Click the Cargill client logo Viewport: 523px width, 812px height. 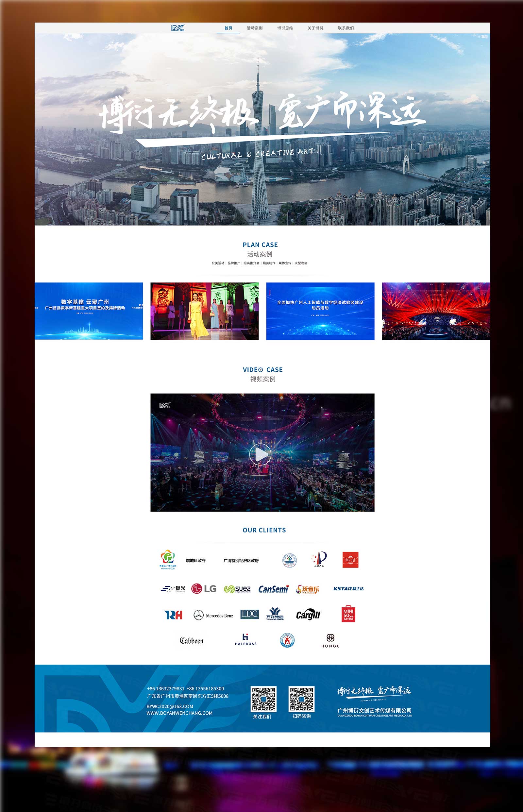coord(308,615)
